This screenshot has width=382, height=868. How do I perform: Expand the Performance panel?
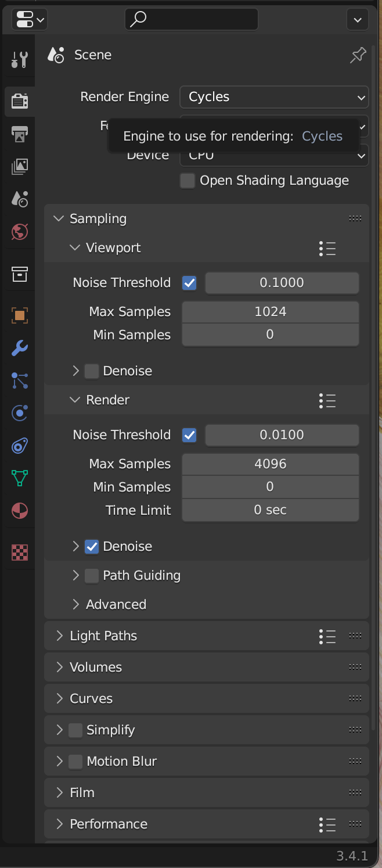point(59,824)
